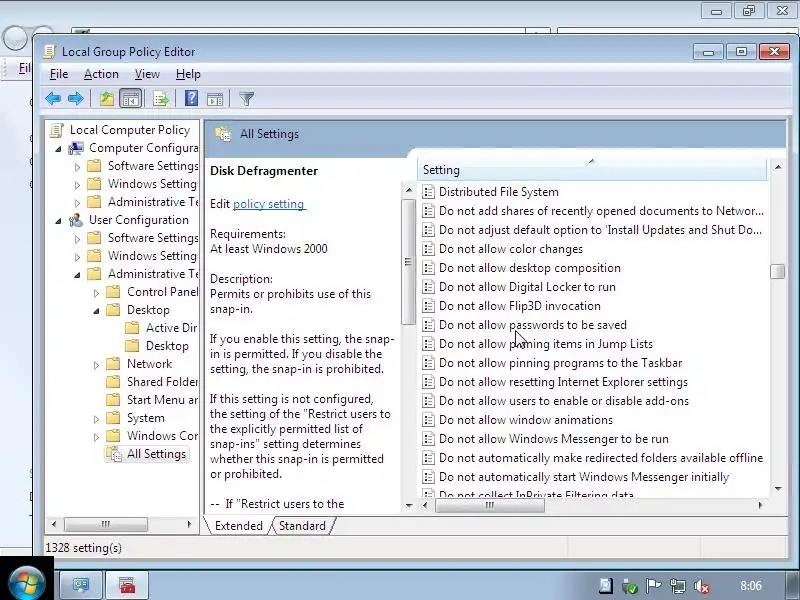The width and height of the screenshot is (800, 600).
Task: Click the muted volume tray icon
Action: (702, 586)
